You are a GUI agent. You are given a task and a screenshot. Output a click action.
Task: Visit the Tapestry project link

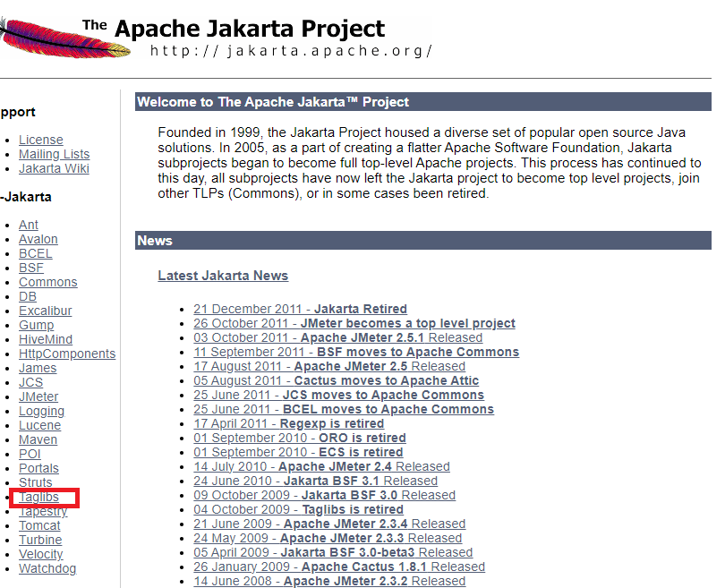(x=43, y=511)
